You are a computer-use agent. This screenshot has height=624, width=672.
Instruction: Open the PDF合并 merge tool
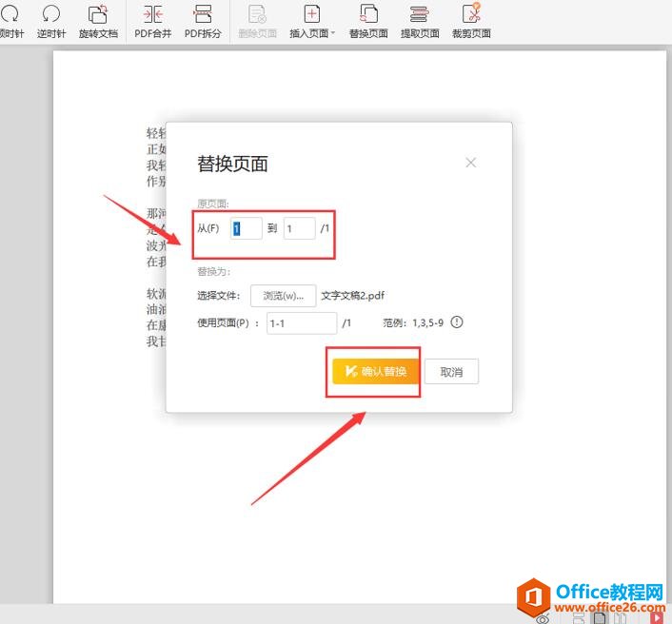152,21
